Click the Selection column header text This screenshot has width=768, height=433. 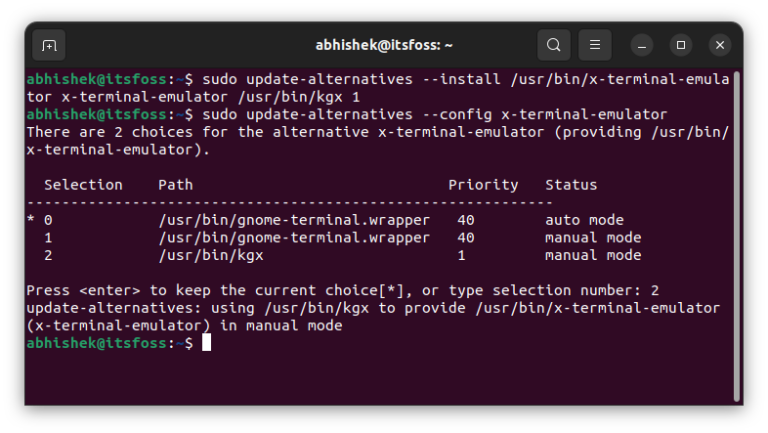83,185
